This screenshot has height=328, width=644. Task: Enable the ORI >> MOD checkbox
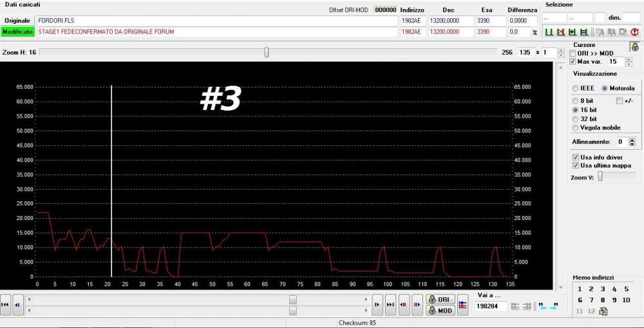[573, 53]
